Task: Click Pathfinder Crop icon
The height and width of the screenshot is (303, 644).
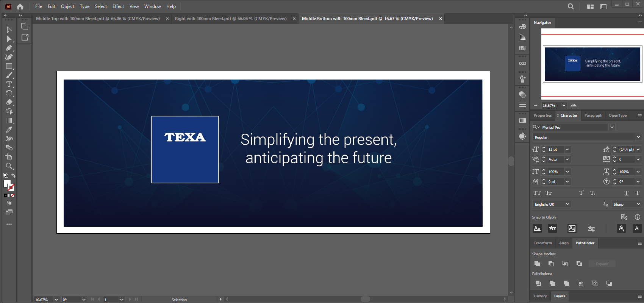Action: tap(580, 283)
